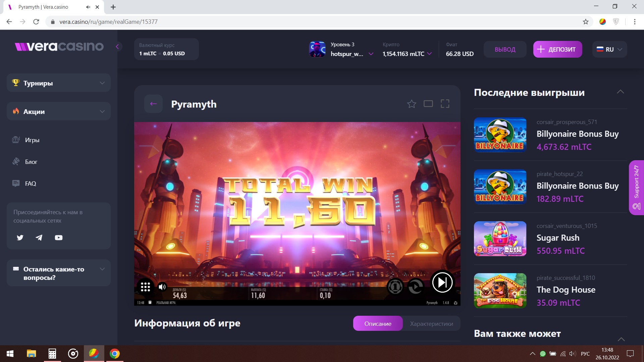
Task: Go back with purple arrow button
Action: 153,104
